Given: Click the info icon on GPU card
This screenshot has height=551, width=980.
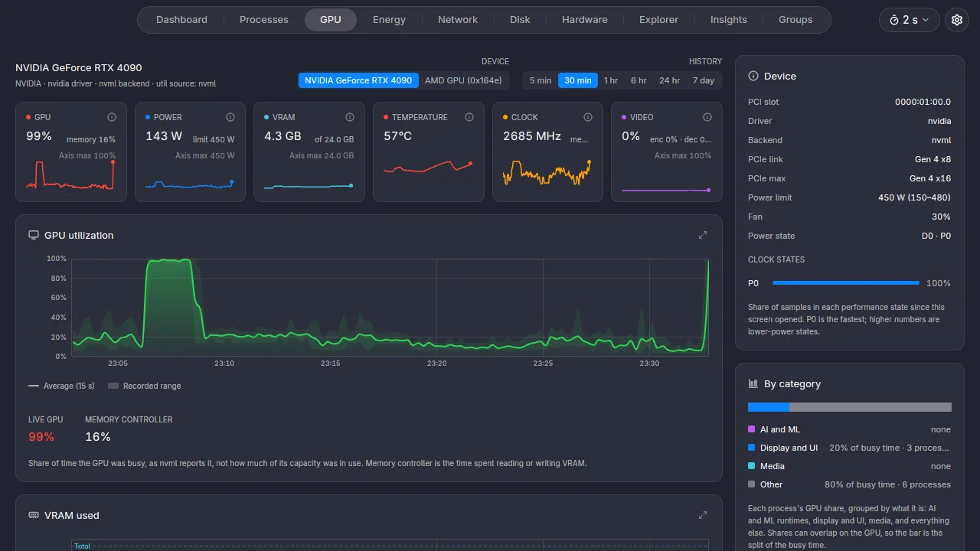Looking at the screenshot, I should pyautogui.click(x=112, y=117).
